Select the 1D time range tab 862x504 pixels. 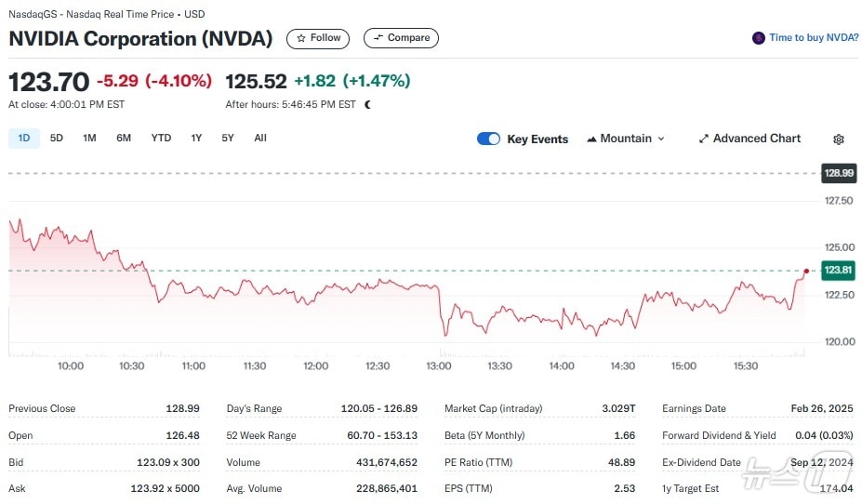tap(24, 138)
